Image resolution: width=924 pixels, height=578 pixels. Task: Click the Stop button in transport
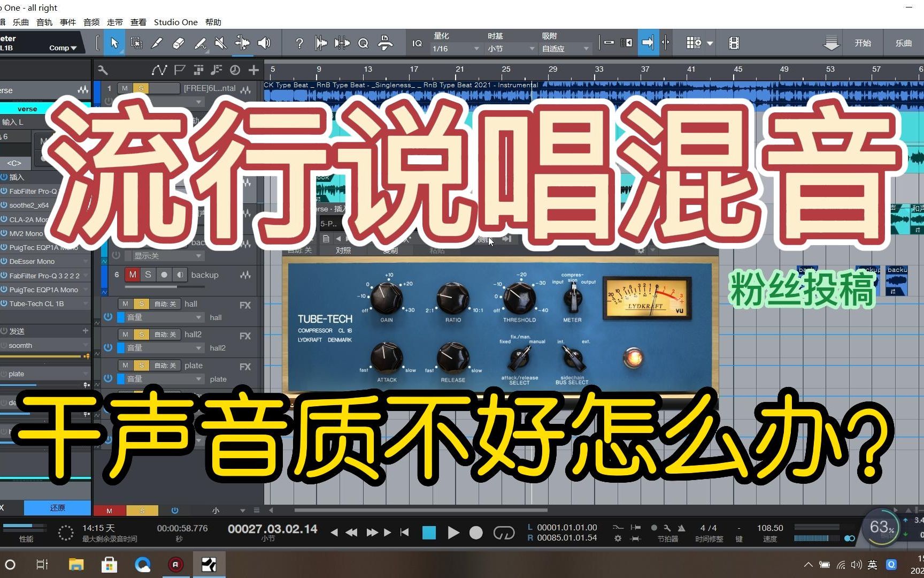click(429, 533)
